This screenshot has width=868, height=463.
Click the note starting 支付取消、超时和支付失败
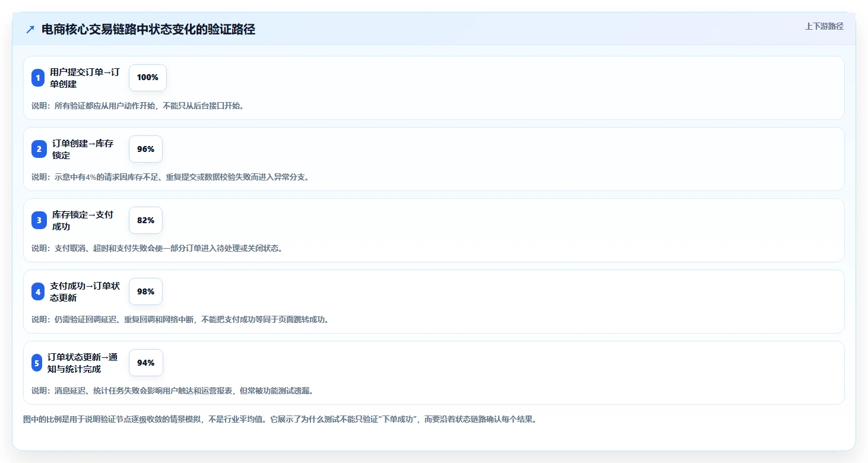point(157,248)
